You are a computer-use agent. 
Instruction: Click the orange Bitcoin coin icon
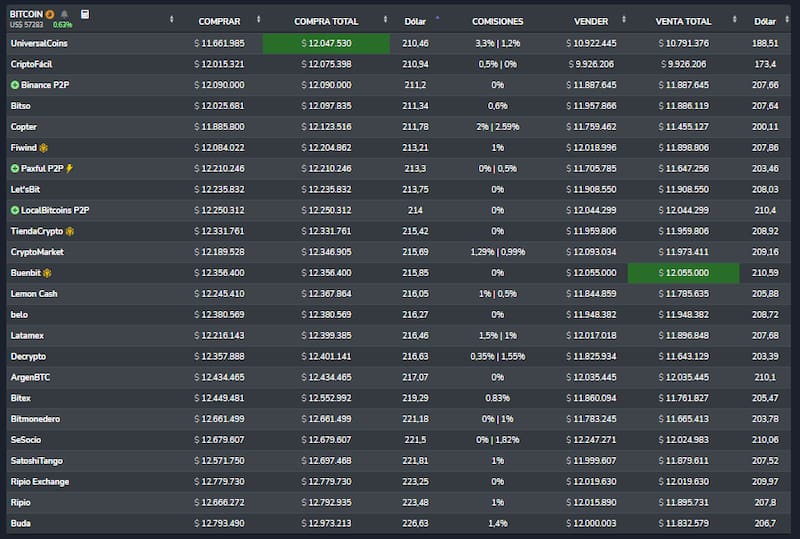50,15
